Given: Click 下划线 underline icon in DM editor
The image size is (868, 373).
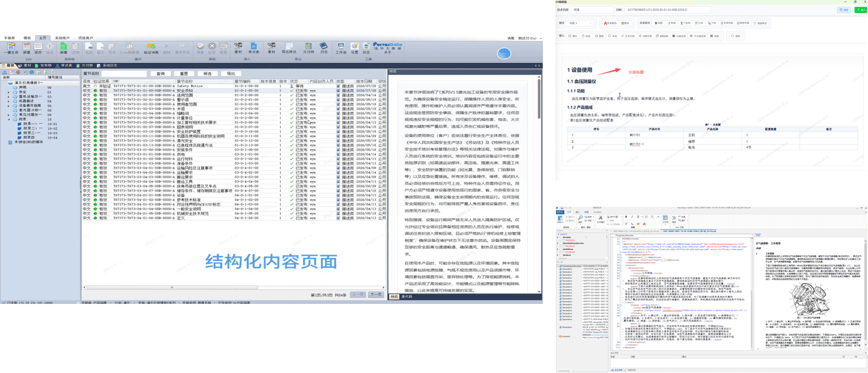Looking at the screenshot, I should point(685,23).
